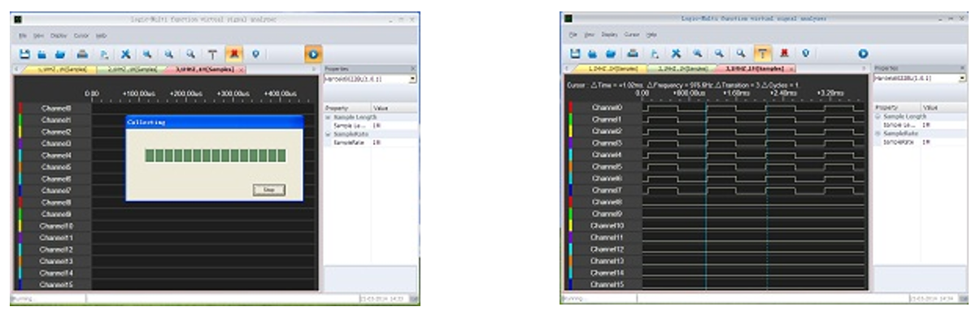Collapse SampleRate node in waveform window properties

click(878, 133)
